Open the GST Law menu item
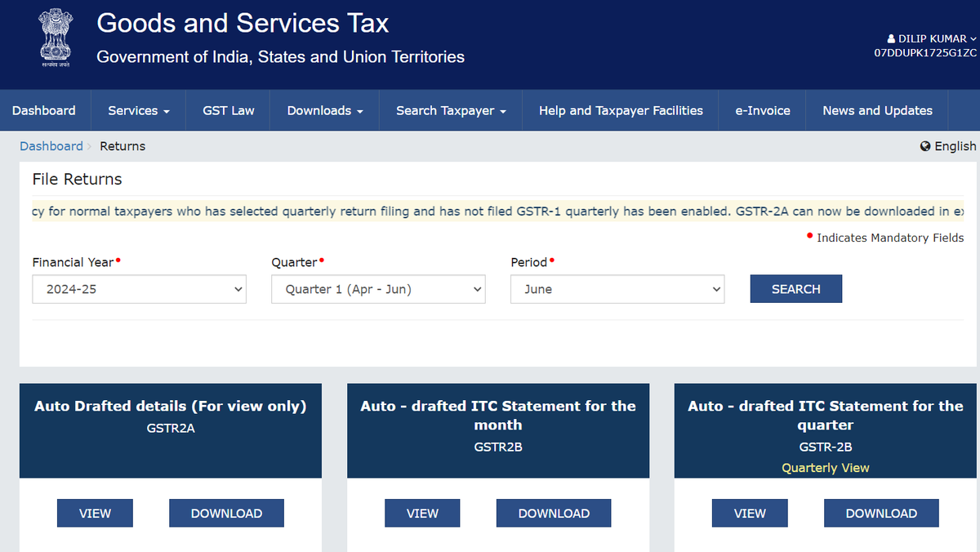Viewport: 980px width, 552px height. click(x=229, y=110)
